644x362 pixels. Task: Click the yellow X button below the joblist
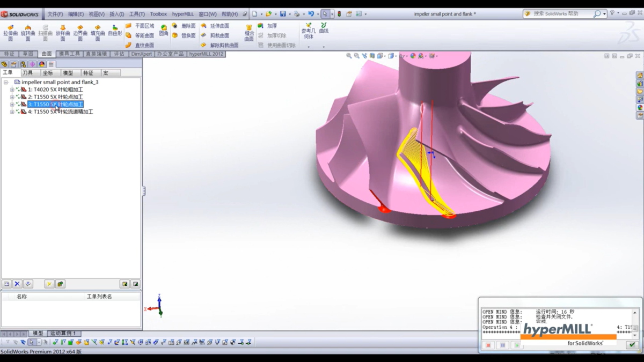(x=49, y=284)
